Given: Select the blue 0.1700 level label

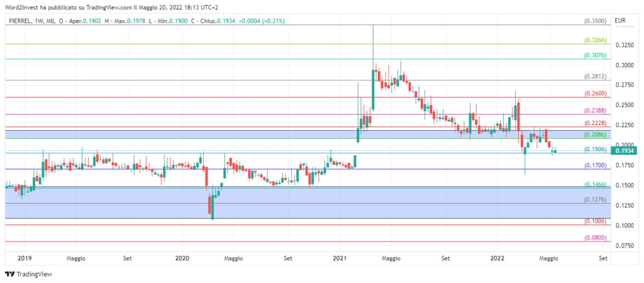Looking at the screenshot, I should coord(595,165).
